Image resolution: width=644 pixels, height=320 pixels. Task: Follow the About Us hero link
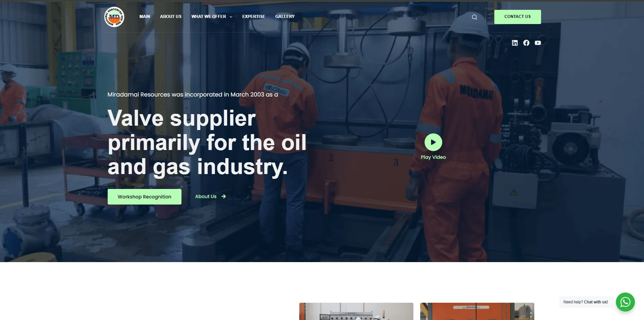[206, 196]
